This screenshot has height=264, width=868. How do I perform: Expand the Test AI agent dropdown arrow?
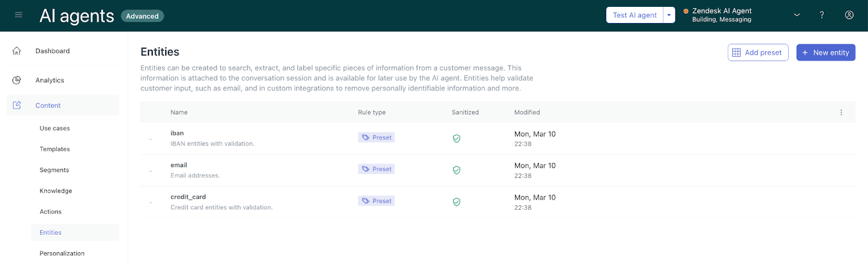tap(668, 15)
